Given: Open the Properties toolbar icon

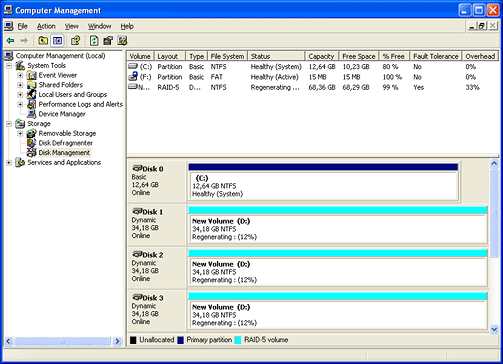Looking at the screenshot, I should [108, 41].
